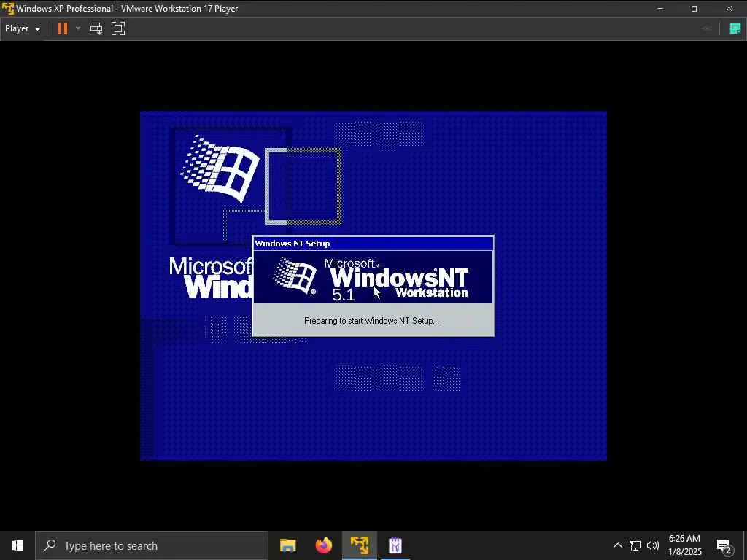Image resolution: width=747 pixels, height=560 pixels.
Task: Enter full screen mode icon
Action: 118,28
